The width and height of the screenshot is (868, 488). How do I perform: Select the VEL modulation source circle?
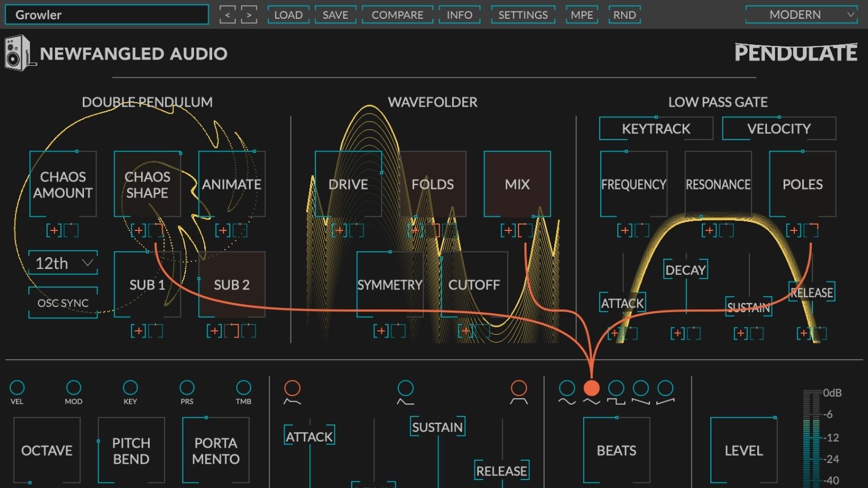click(17, 388)
